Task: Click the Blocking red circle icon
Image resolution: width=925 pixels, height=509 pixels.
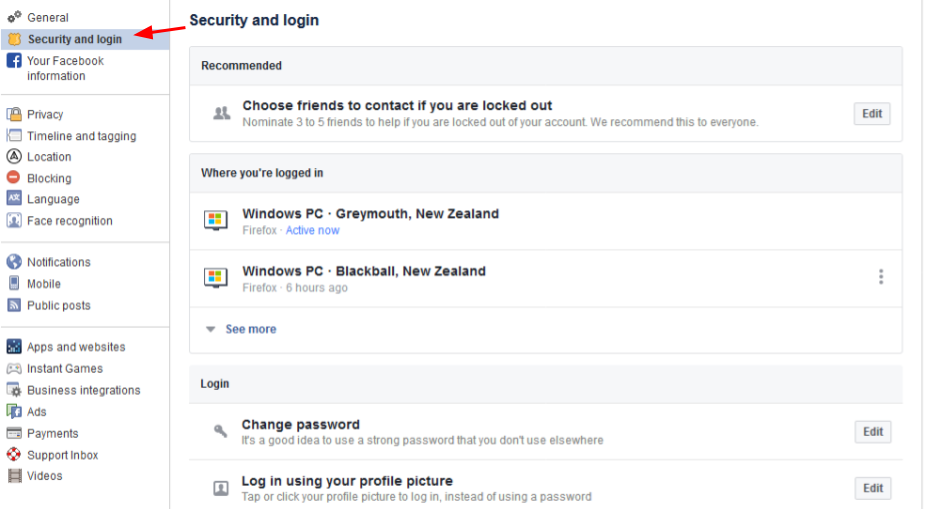Action: (14, 178)
